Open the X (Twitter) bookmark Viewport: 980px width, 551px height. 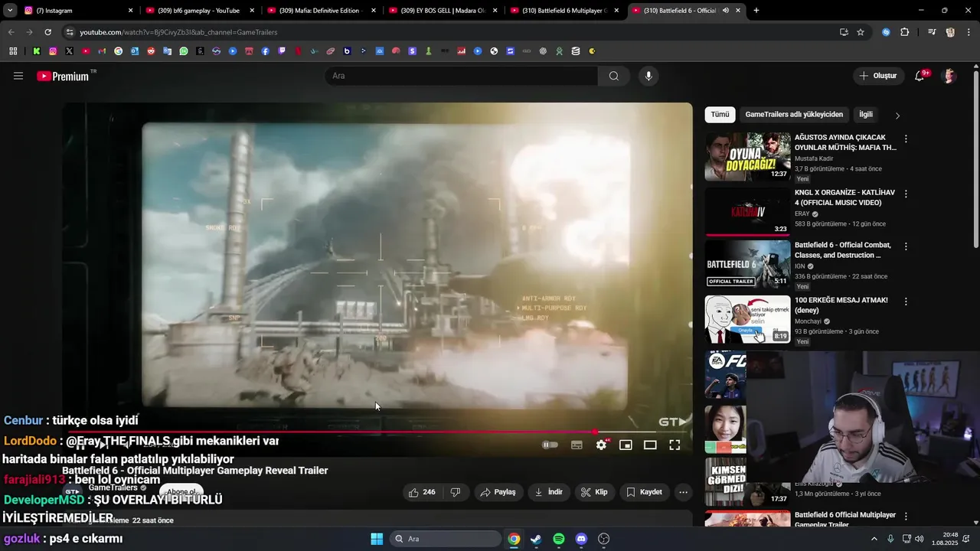(x=69, y=51)
